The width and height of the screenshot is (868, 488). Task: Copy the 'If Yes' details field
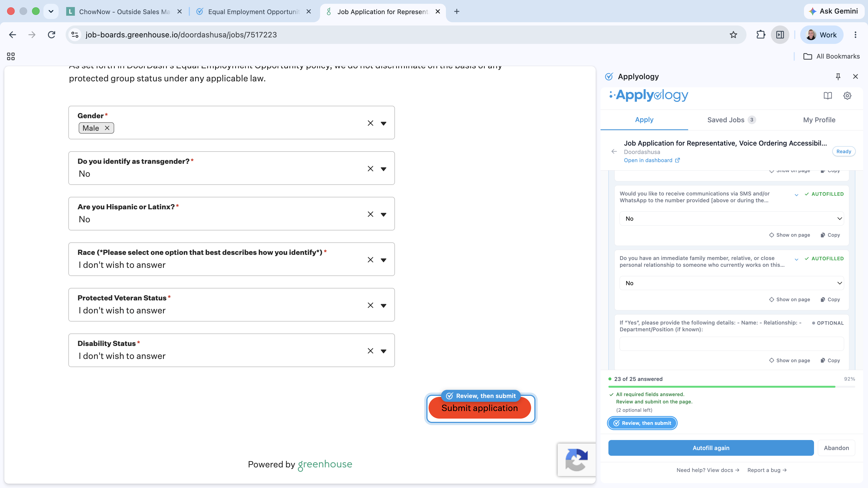(830, 360)
